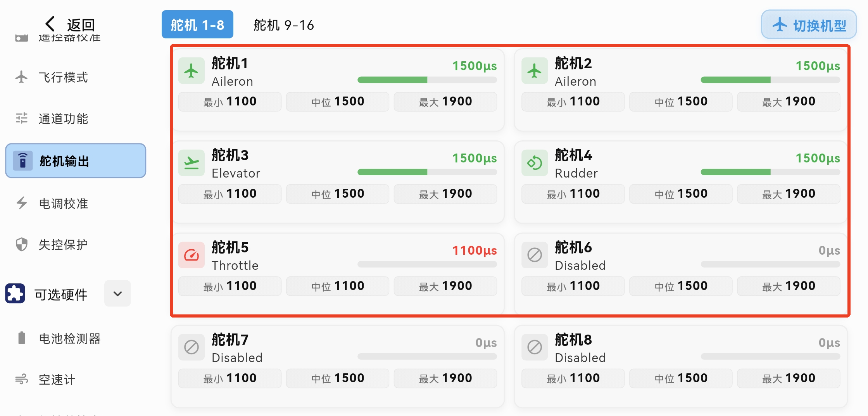Switch to the 舵机 9-16 tab
This screenshot has height=416, width=868.
[x=283, y=25]
